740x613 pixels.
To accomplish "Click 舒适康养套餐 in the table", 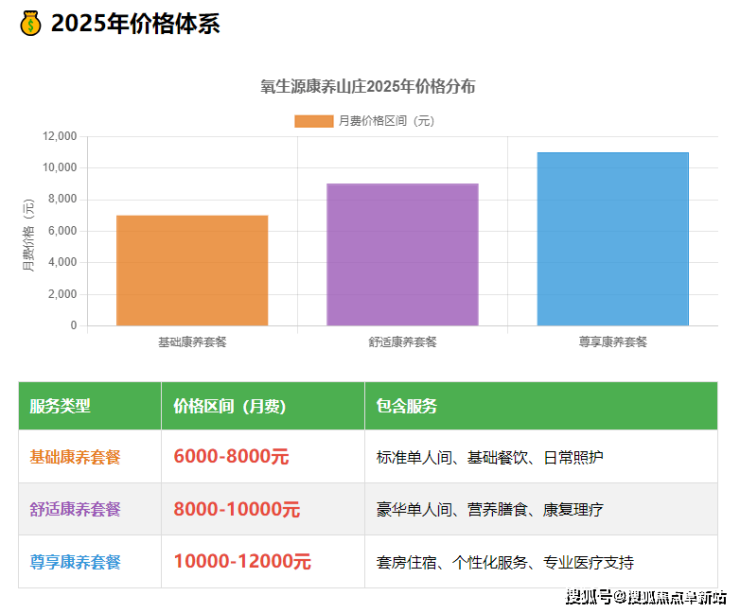I will [75, 509].
